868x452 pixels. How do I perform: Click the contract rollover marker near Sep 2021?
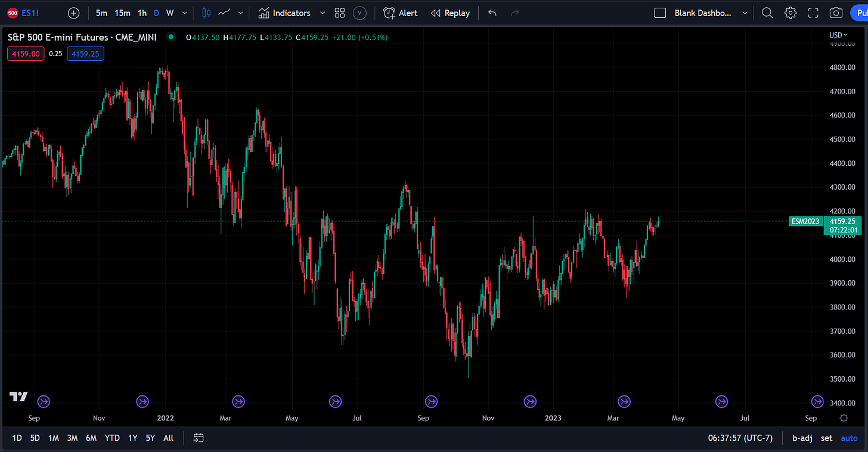pyautogui.click(x=44, y=401)
